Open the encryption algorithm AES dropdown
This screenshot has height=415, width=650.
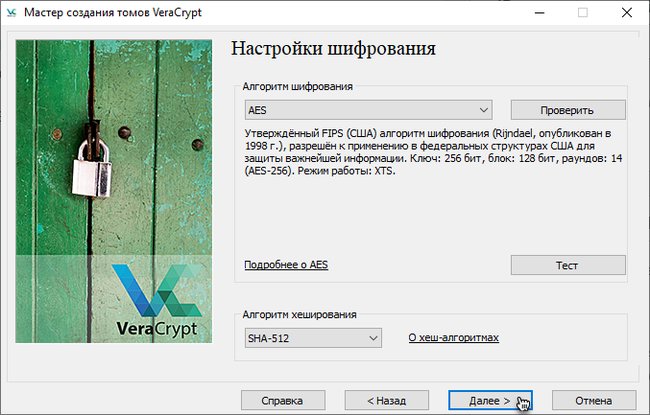(368, 110)
